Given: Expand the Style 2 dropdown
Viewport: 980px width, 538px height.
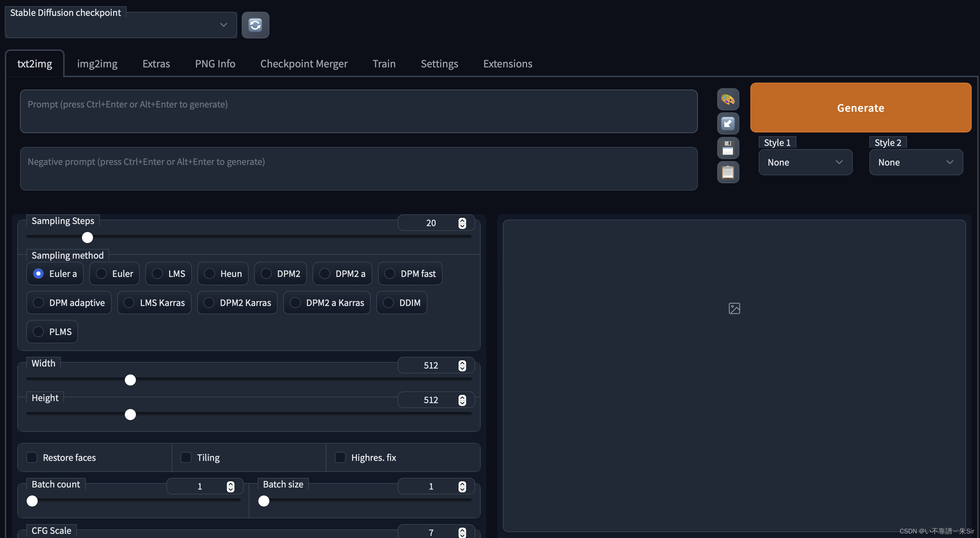Looking at the screenshot, I should click(x=915, y=163).
